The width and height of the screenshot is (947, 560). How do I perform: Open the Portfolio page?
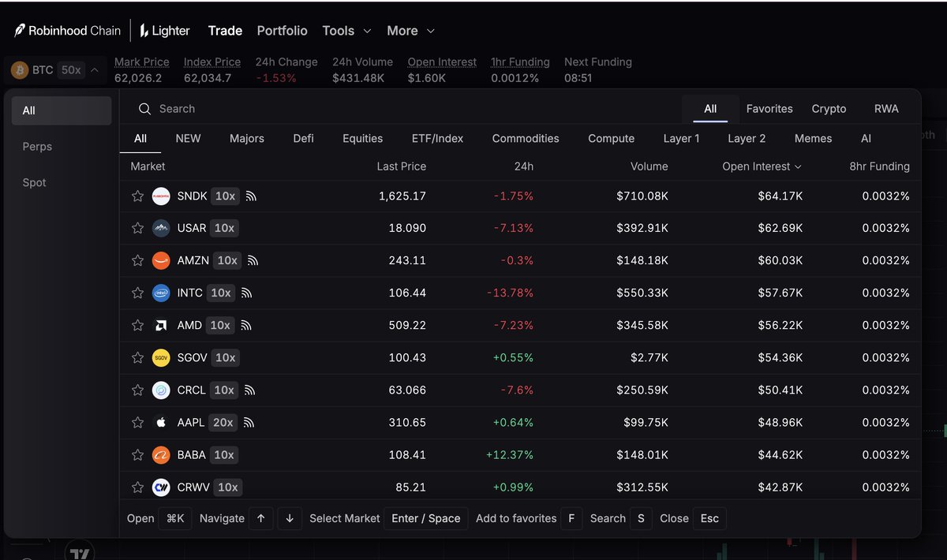tap(282, 31)
